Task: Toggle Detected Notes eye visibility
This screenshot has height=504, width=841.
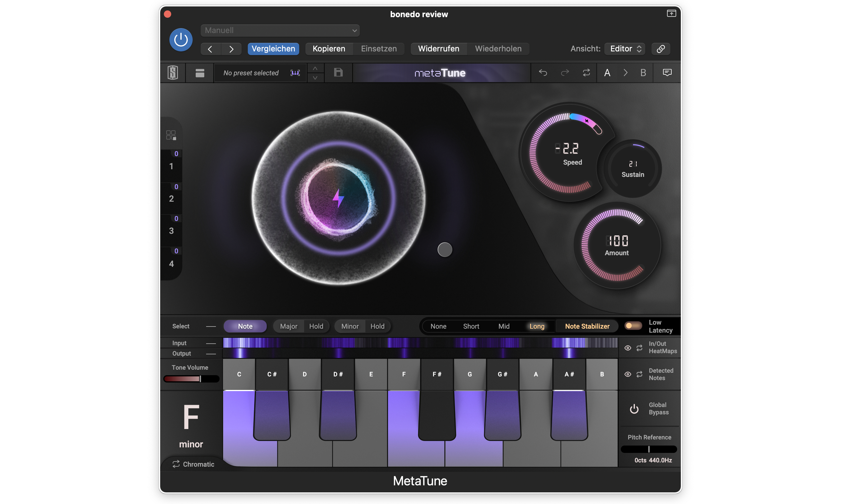Action: 628,374
